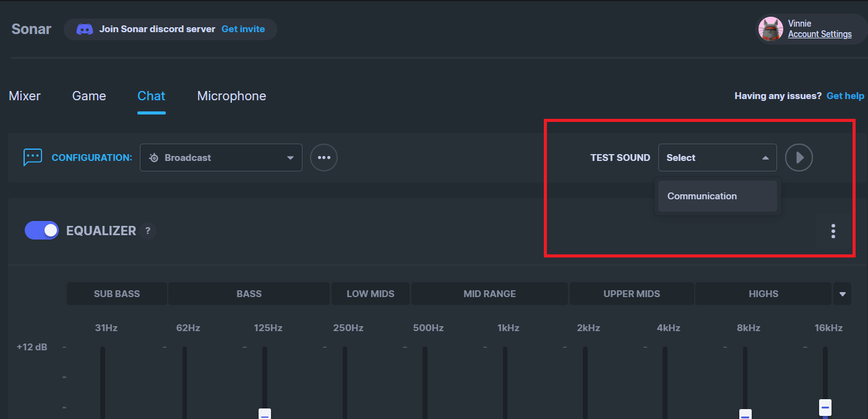Switch to the Microphone tab
868x419 pixels.
pyautogui.click(x=231, y=96)
